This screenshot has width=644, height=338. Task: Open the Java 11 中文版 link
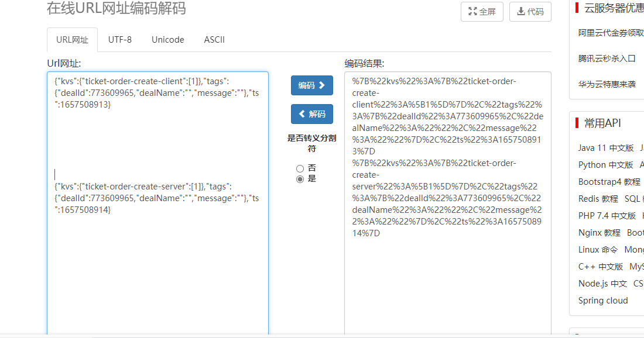click(x=605, y=148)
